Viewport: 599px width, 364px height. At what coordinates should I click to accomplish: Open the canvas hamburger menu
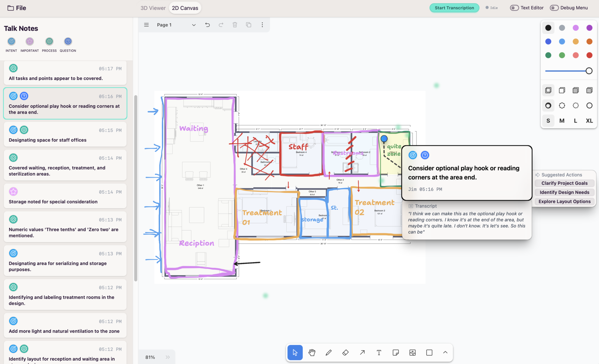click(x=146, y=25)
